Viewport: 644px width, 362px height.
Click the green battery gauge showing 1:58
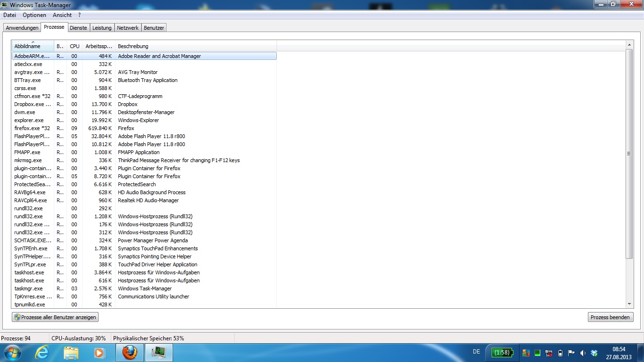(x=502, y=353)
